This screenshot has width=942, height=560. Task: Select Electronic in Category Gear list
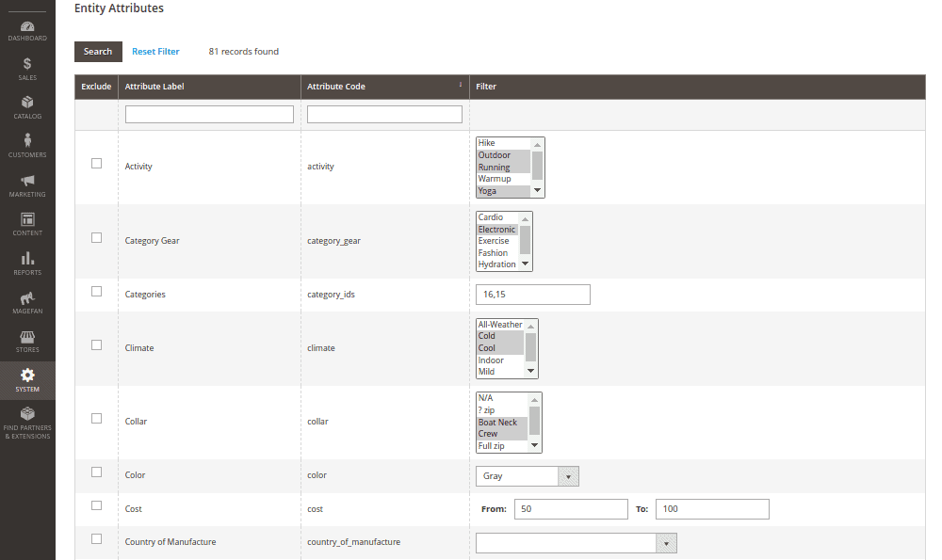click(496, 230)
